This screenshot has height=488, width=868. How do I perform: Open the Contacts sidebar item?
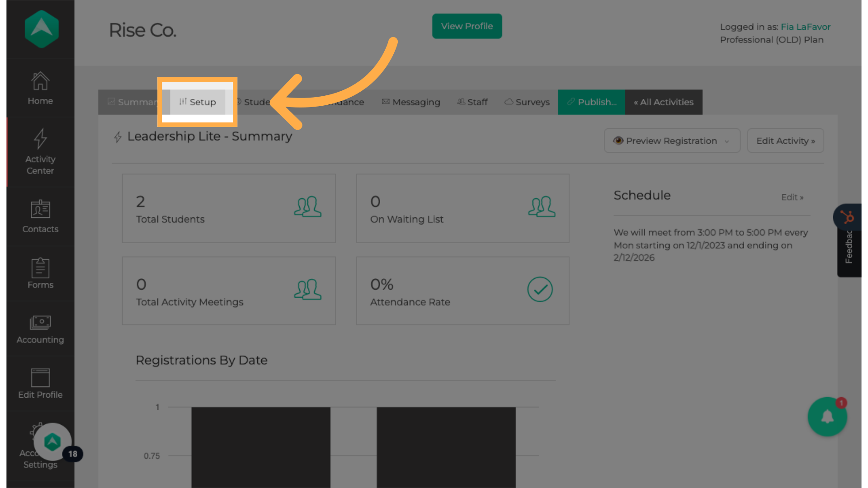click(40, 217)
